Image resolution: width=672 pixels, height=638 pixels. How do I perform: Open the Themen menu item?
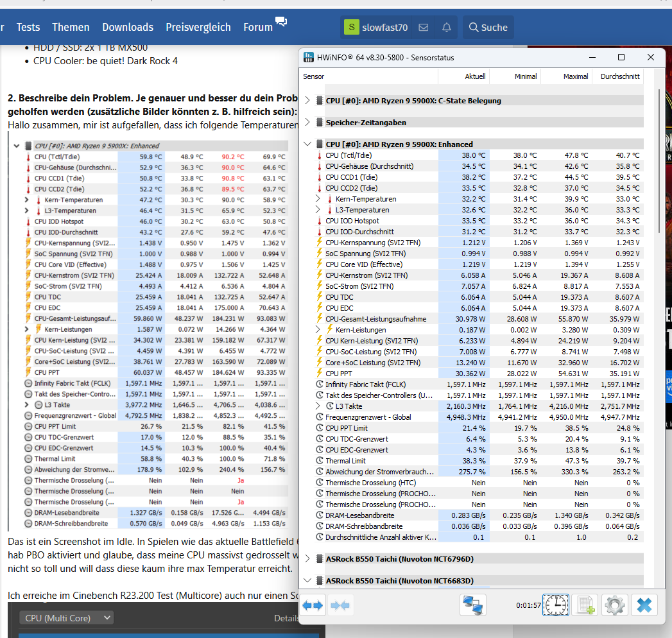click(71, 28)
